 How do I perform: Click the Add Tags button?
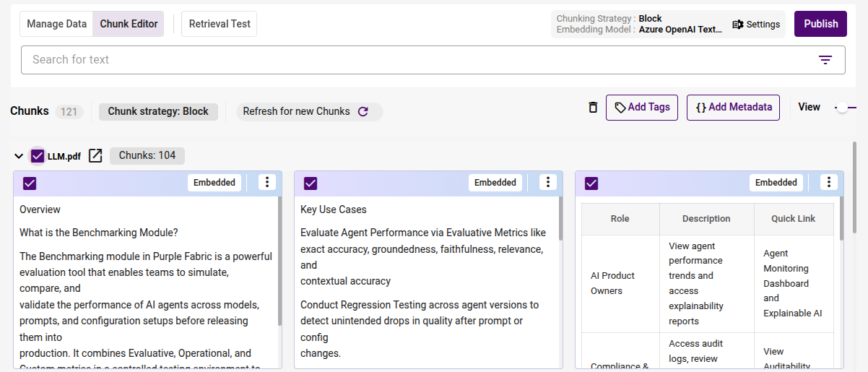tap(641, 108)
